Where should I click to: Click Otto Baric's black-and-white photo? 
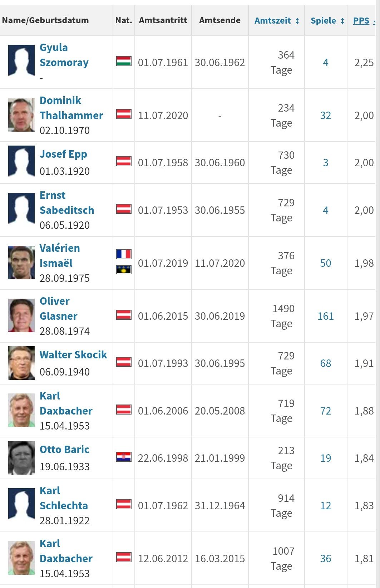(x=21, y=457)
